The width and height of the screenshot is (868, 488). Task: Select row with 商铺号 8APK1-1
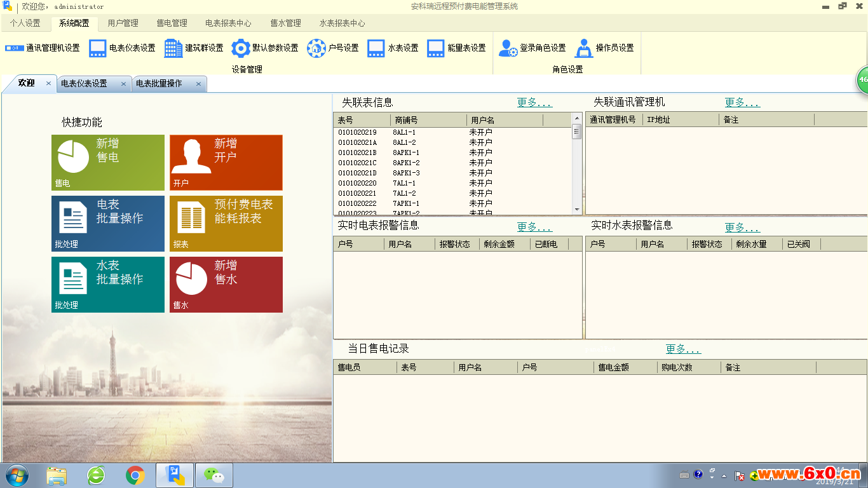point(453,152)
